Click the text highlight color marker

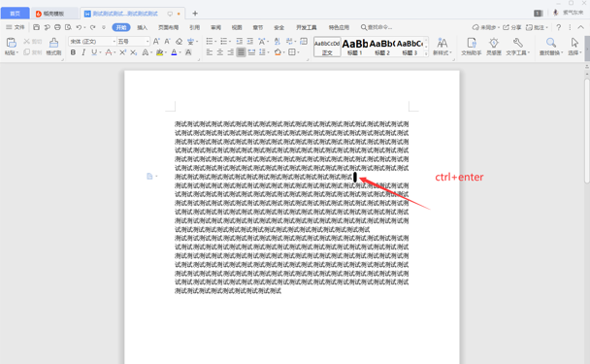159,52
